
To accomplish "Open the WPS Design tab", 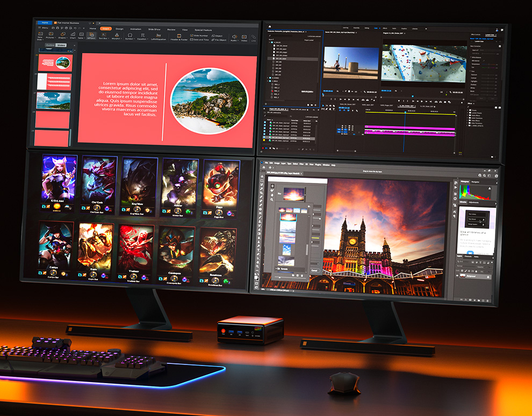I will [119, 29].
